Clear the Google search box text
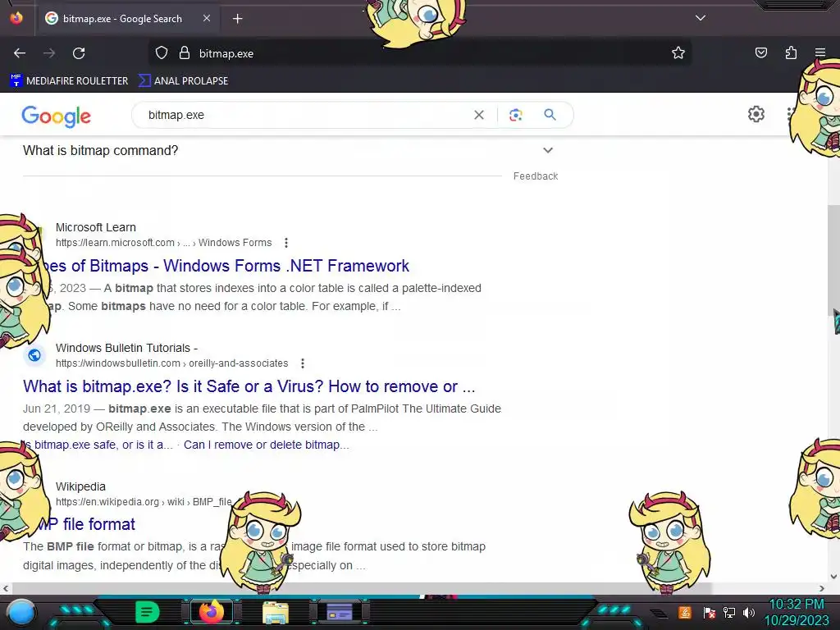This screenshot has height=630, width=840. pos(479,115)
